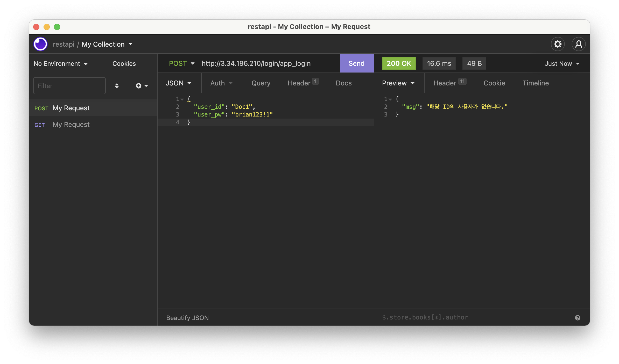The image size is (619, 364).
Task: Click the request Filter input field
Action: [69, 86]
